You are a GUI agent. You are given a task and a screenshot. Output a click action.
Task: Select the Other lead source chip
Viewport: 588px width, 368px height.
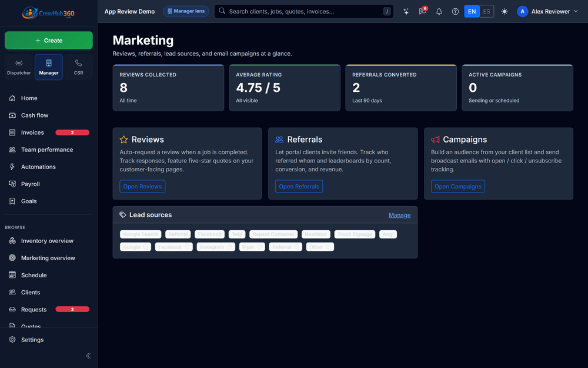pyautogui.click(x=320, y=247)
